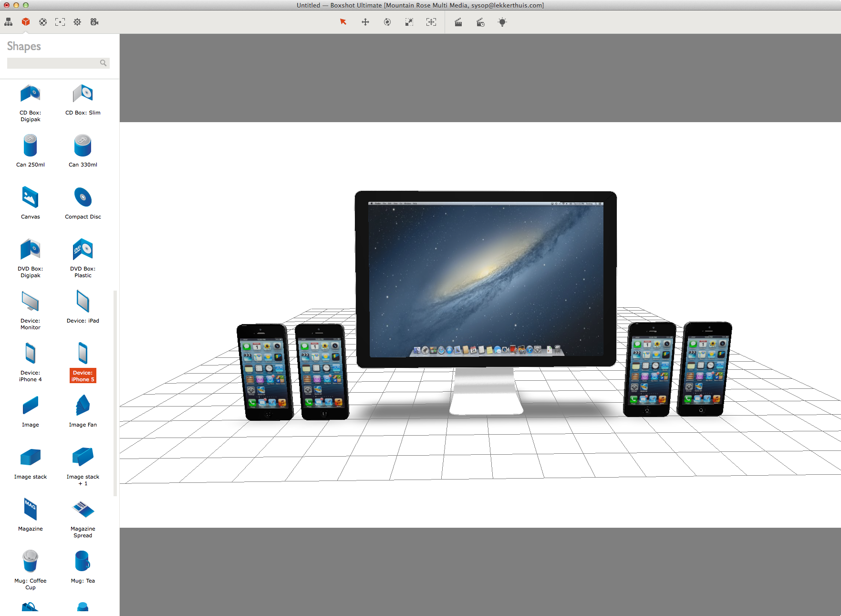
Task: Add the Image Fan shape
Action: pyautogui.click(x=83, y=411)
